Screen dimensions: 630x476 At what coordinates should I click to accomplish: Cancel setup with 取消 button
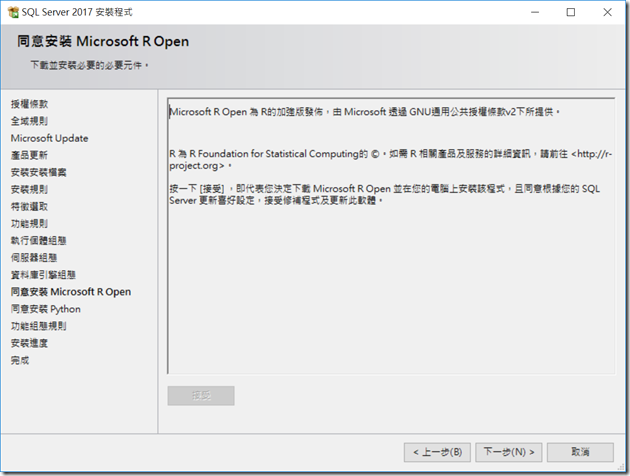pos(580,452)
